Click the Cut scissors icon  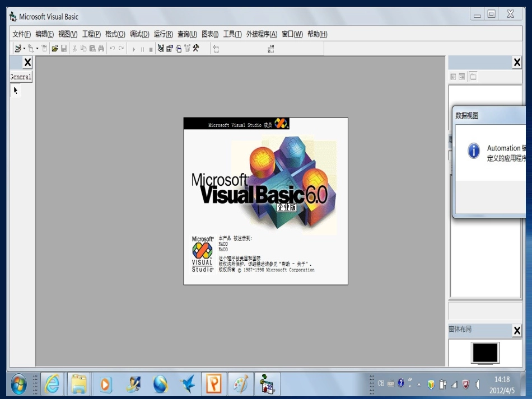74,49
